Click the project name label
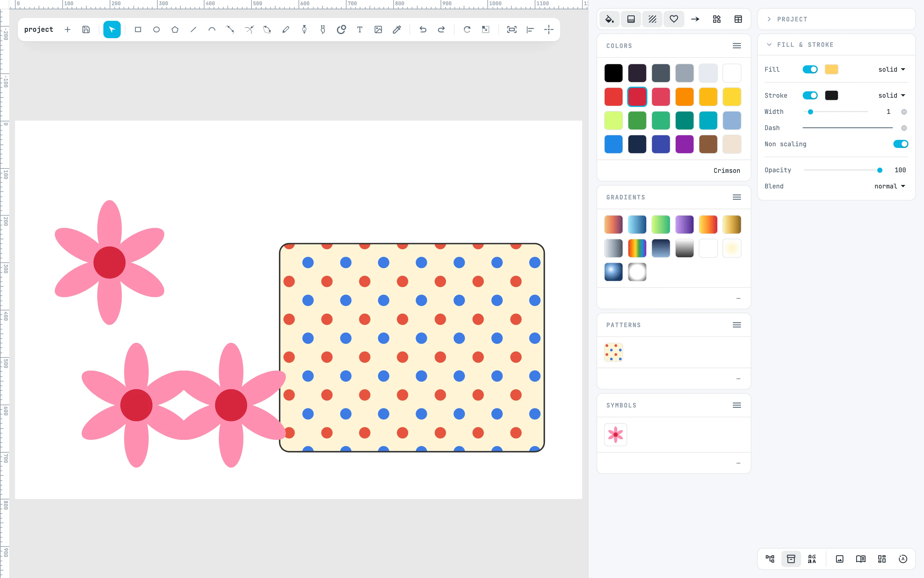 39,29
